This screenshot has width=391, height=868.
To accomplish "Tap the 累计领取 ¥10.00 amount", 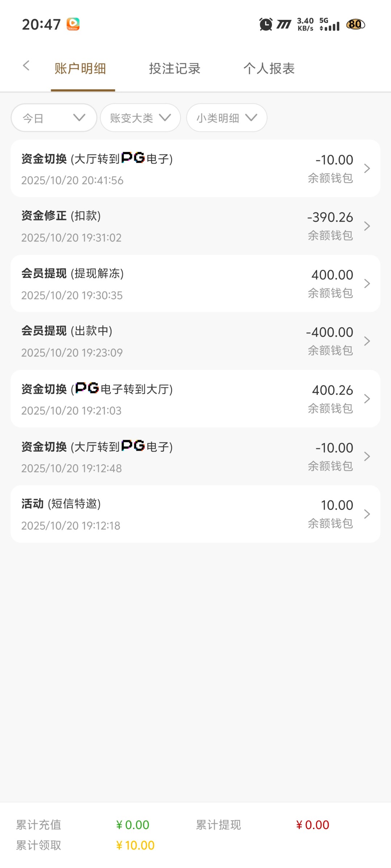I will tap(135, 845).
